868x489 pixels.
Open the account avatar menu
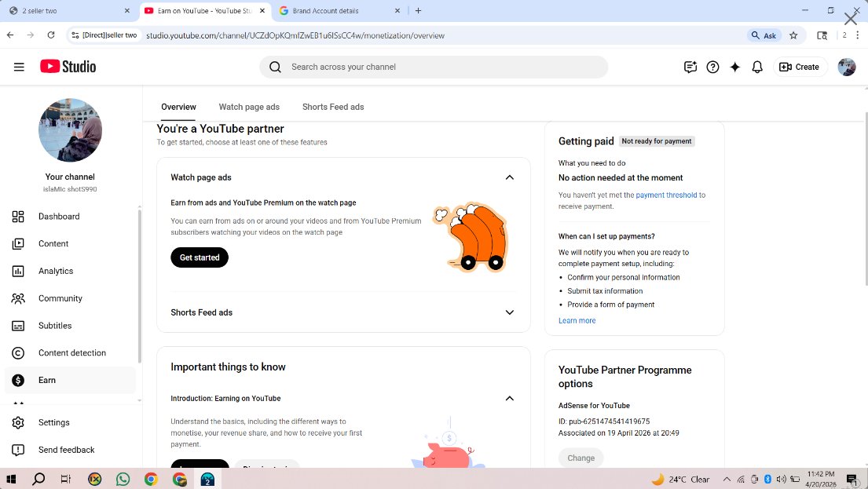[847, 67]
